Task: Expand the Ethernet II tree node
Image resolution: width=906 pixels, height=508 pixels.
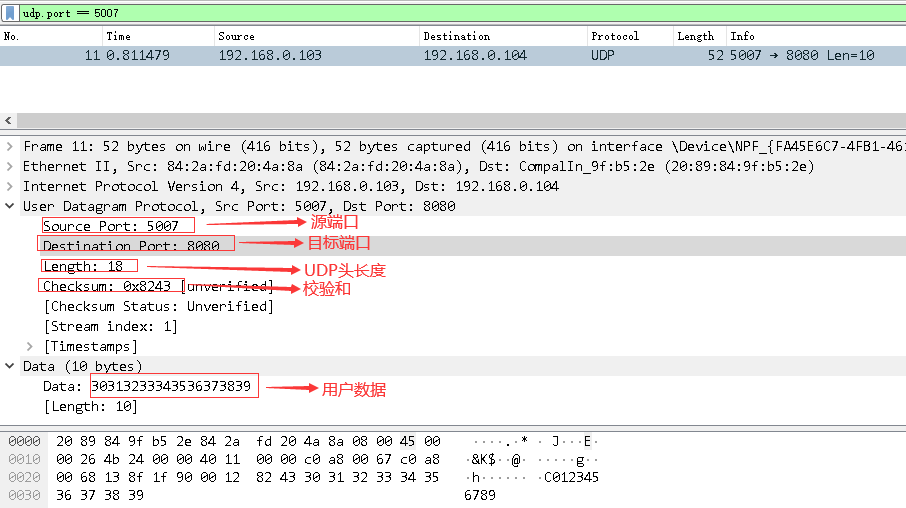Action: (10, 166)
